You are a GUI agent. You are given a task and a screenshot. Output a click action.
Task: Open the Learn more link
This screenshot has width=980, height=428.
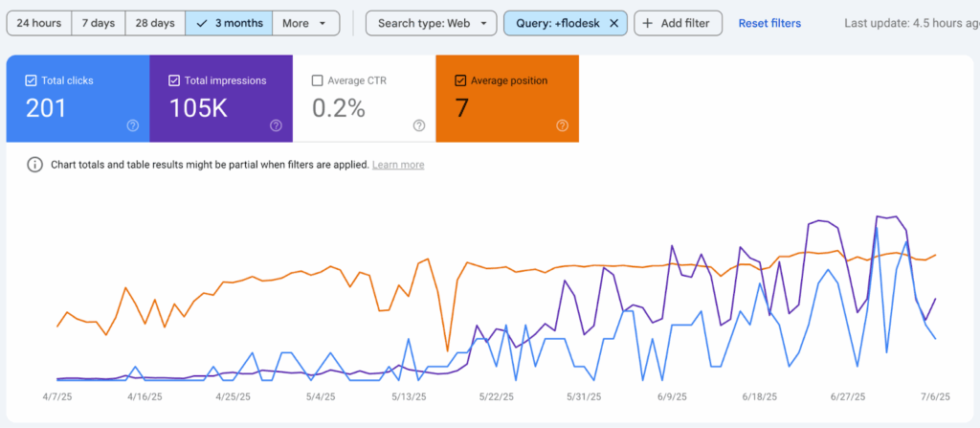(x=398, y=165)
